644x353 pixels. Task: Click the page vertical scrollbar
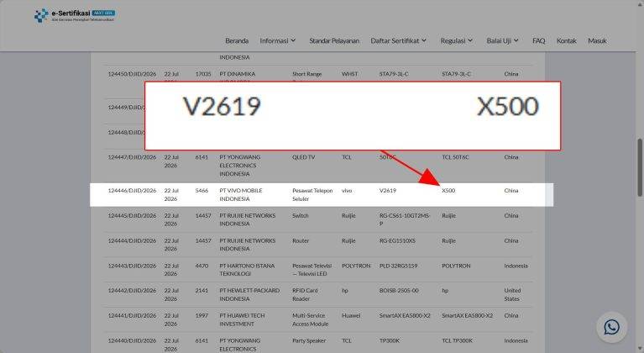point(640,167)
